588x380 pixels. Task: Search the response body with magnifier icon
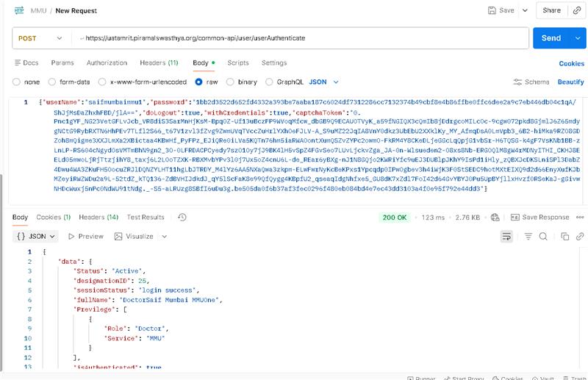coord(544,236)
